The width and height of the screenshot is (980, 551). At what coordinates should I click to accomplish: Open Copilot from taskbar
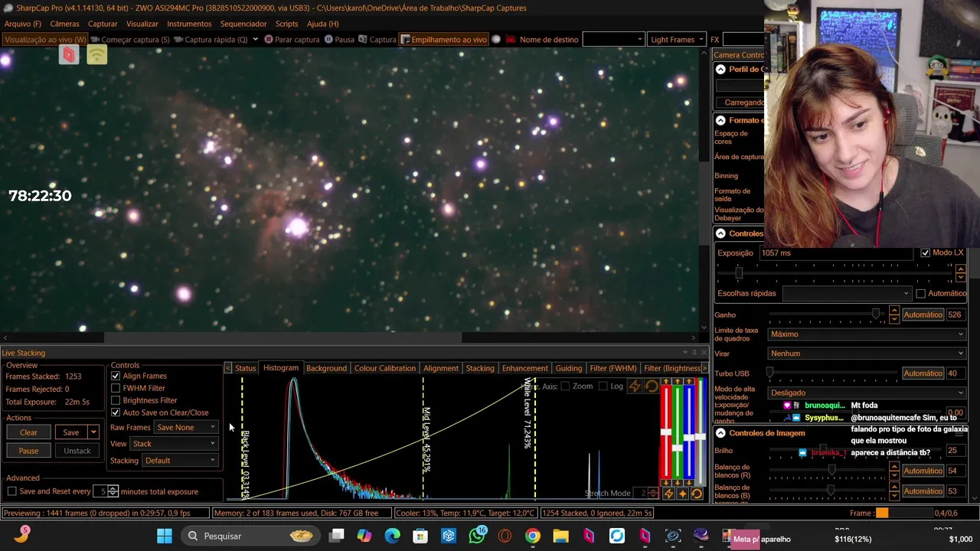[x=364, y=536]
